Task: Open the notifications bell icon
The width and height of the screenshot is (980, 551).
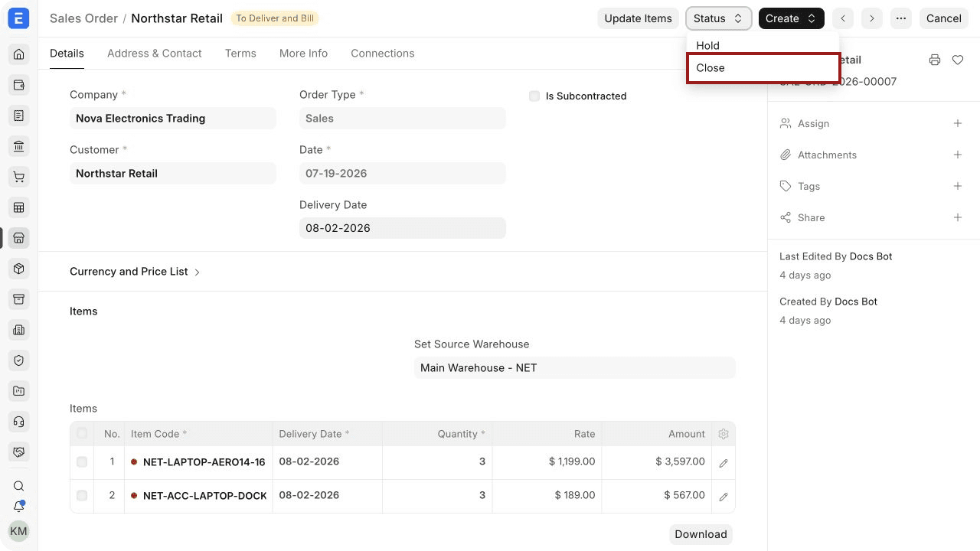Action: tap(19, 507)
